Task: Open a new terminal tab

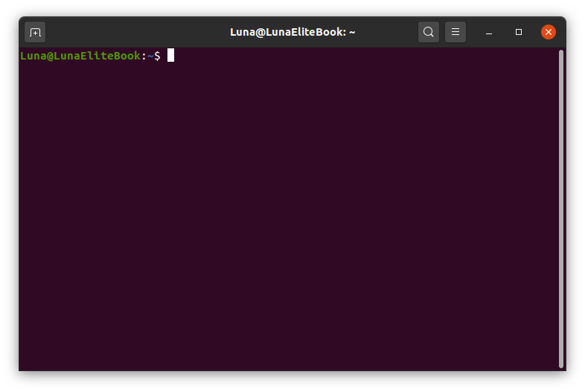Action: click(35, 33)
